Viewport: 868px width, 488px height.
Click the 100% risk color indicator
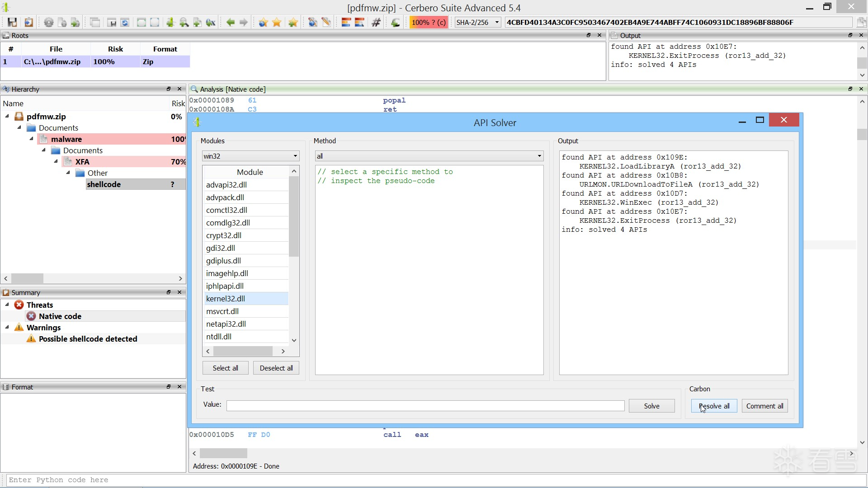(428, 22)
